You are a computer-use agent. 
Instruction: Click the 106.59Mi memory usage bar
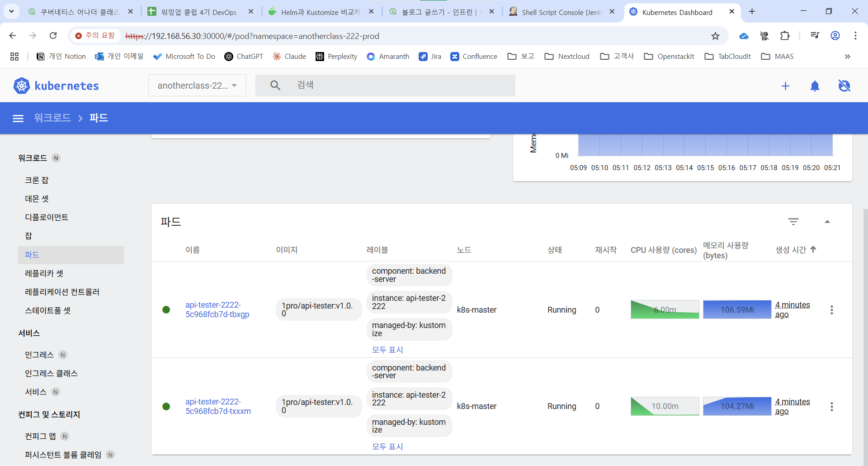tap(737, 309)
